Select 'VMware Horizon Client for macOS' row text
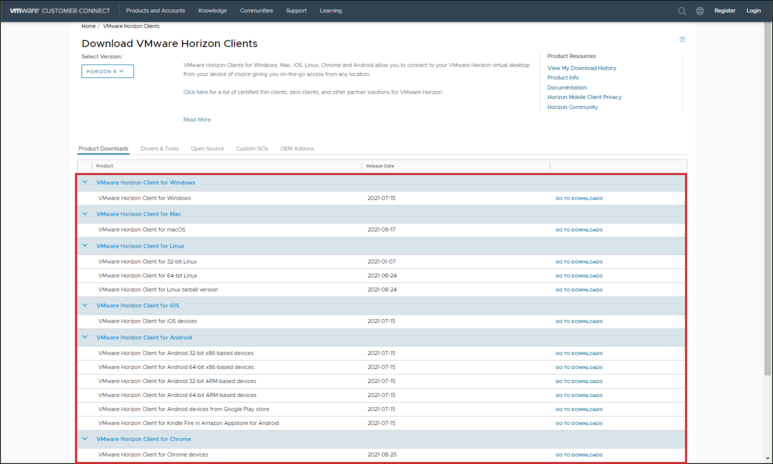The width and height of the screenshot is (773, 464). [x=142, y=230]
